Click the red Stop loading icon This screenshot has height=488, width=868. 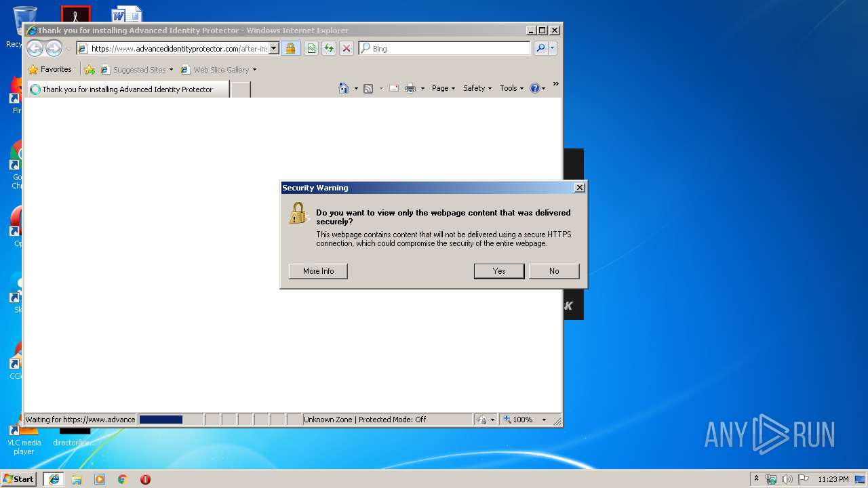[x=347, y=49]
